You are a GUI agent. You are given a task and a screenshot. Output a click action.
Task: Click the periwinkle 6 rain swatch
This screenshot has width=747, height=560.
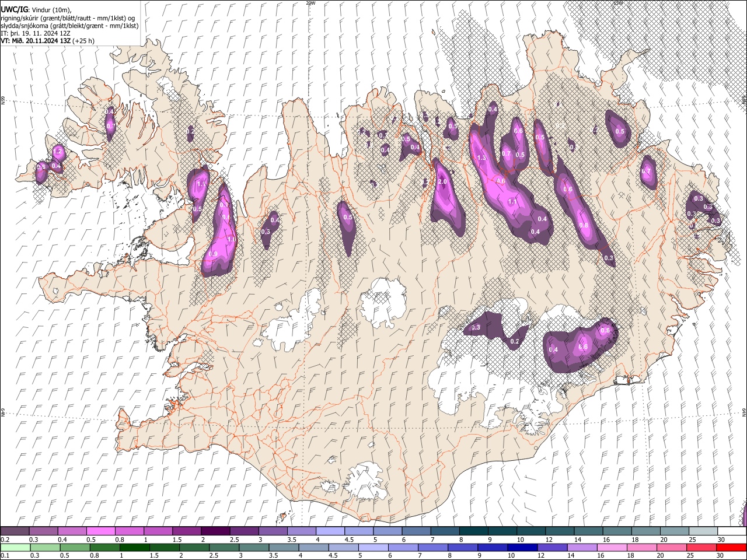click(x=403, y=547)
